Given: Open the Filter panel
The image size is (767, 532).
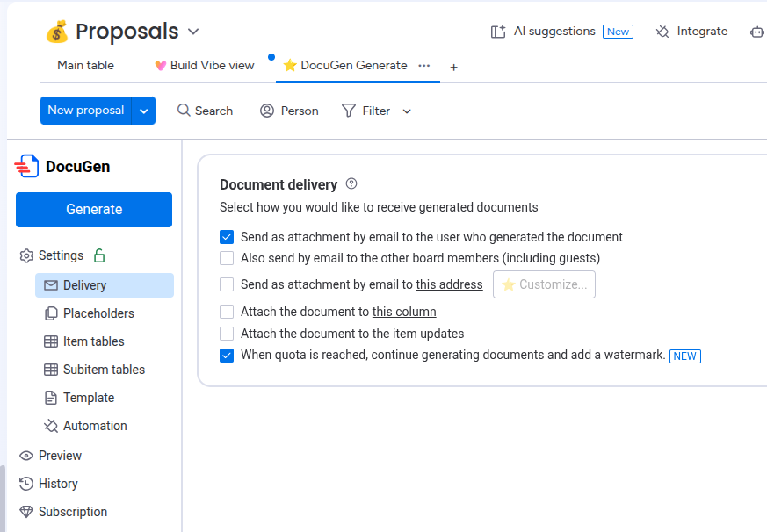Looking at the screenshot, I should [x=376, y=111].
